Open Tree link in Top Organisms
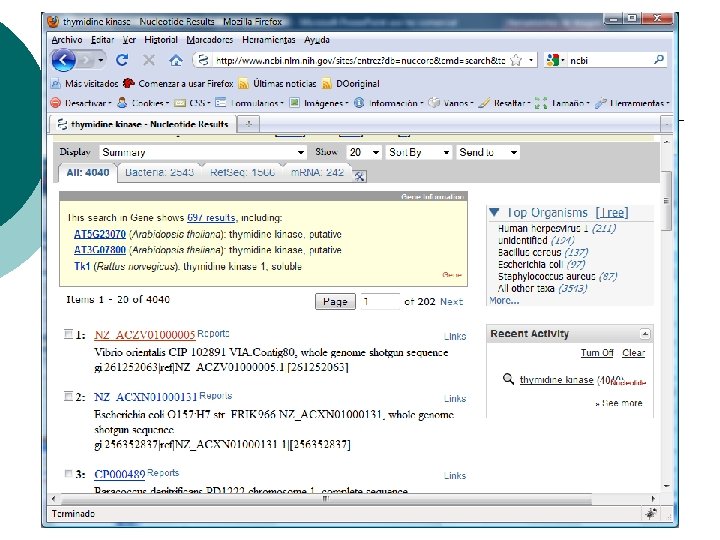Screen dimensions: 720x540 coord(612,213)
